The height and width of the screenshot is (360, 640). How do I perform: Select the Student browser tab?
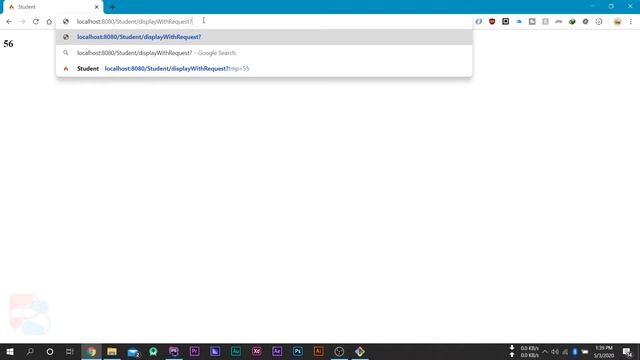pos(52,7)
